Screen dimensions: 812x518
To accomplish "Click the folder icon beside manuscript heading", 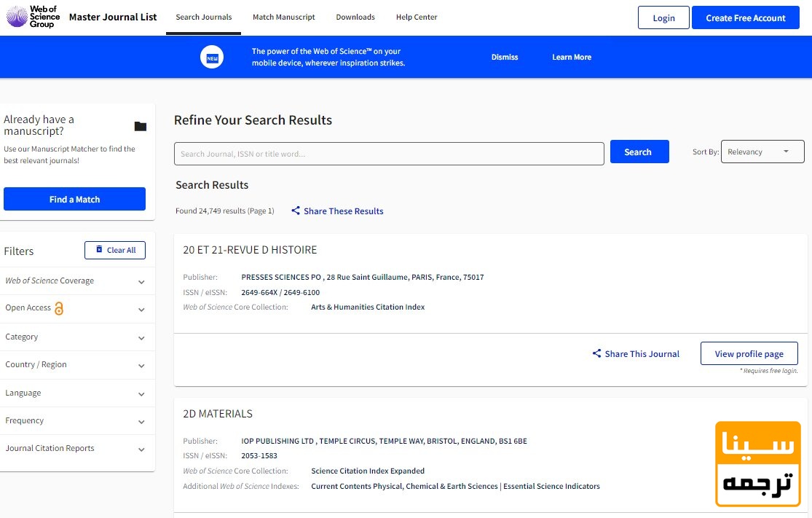I will [x=141, y=126].
